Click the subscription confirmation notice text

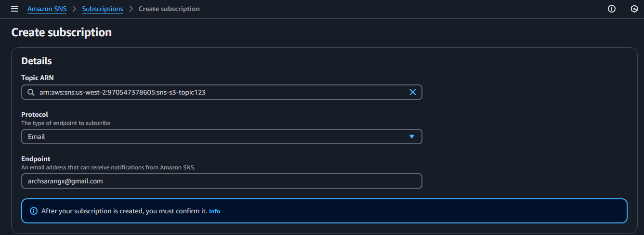[x=124, y=211]
